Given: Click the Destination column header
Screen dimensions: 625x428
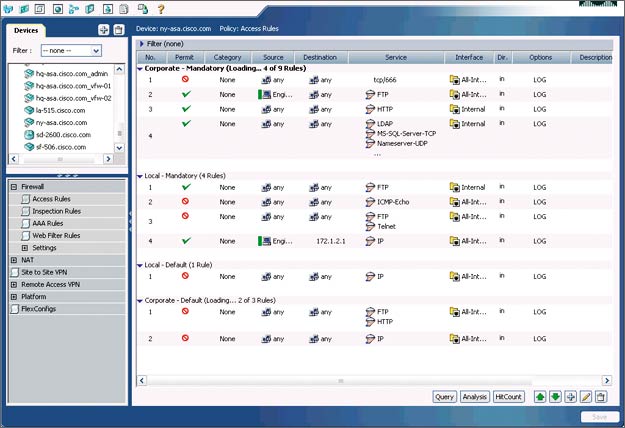Looking at the screenshot, I should [320, 57].
